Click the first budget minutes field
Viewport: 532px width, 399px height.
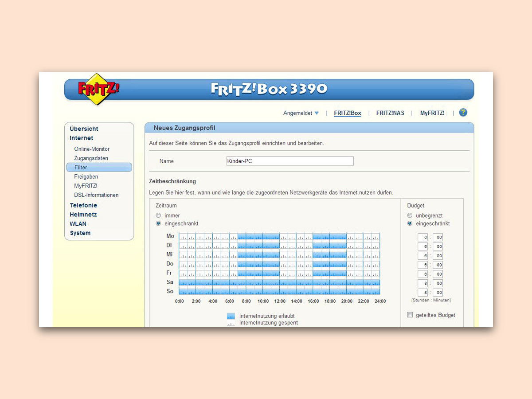tap(438, 237)
